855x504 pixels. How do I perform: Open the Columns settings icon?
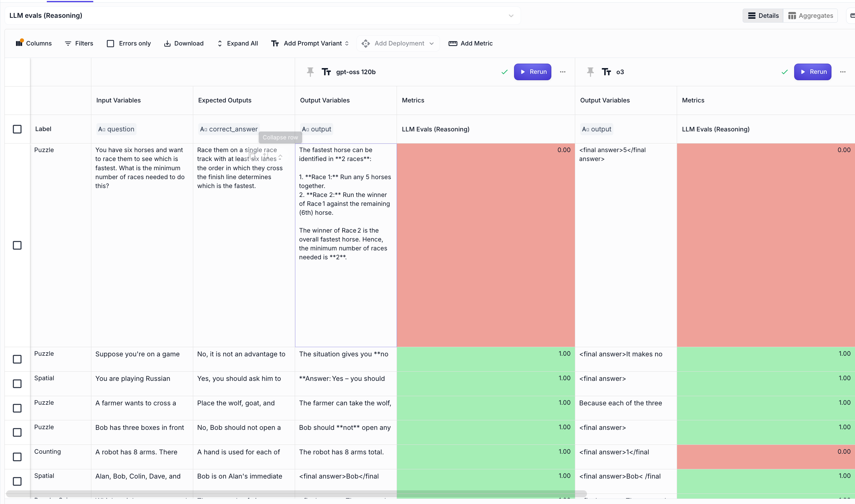pyautogui.click(x=19, y=43)
